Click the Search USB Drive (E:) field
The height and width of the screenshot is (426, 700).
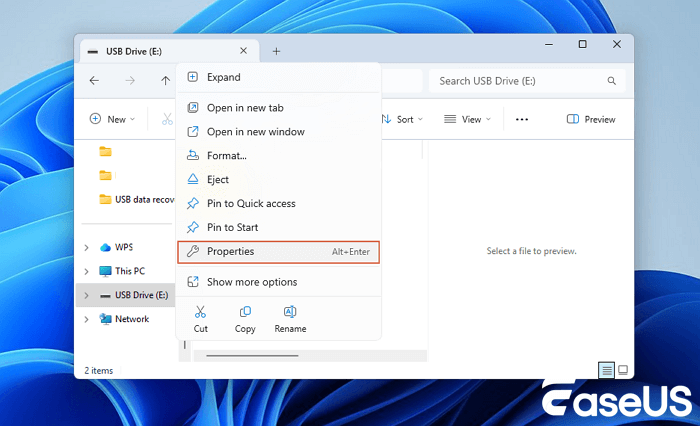tap(527, 81)
